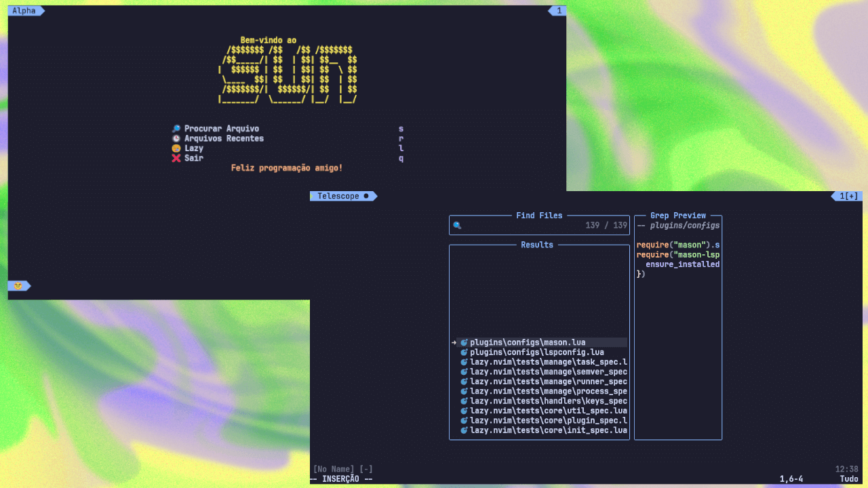Screen dimensions: 868x488
Task: Switch to the Telescope tab
Action: (343, 196)
